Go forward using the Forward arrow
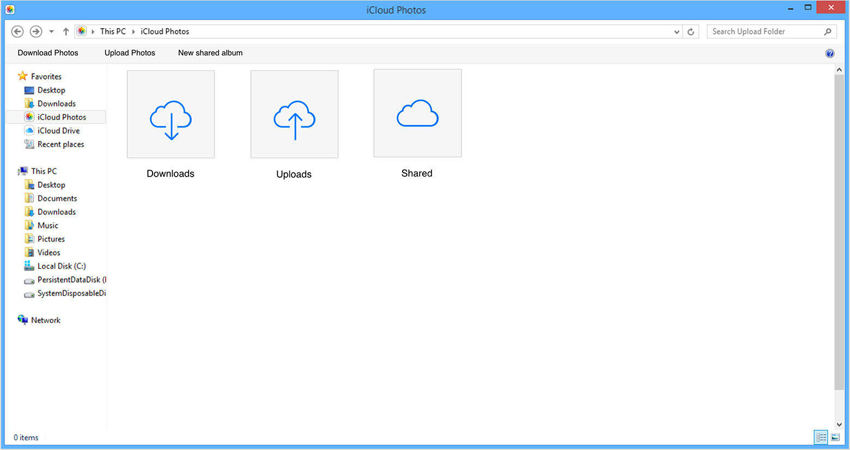 pos(36,31)
